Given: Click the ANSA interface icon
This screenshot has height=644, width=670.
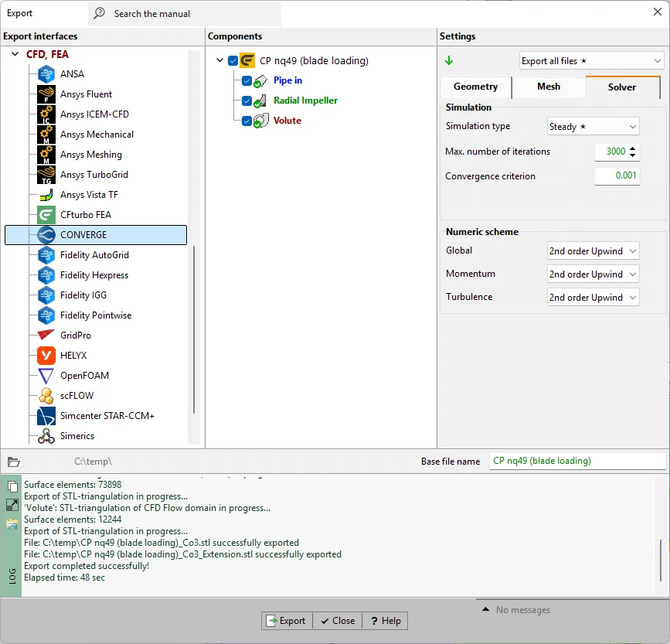Looking at the screenshot, I should [46, 74].
